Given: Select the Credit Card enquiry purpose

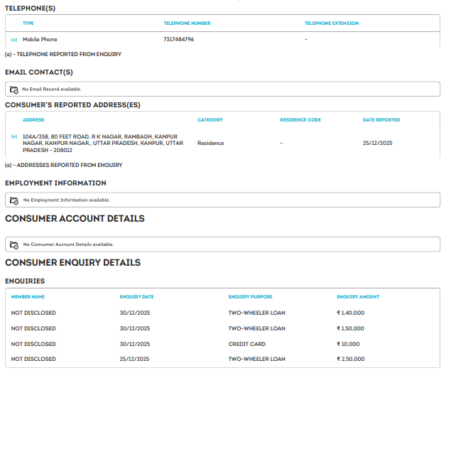Looking at the screenshot, I should coord(246,344).
